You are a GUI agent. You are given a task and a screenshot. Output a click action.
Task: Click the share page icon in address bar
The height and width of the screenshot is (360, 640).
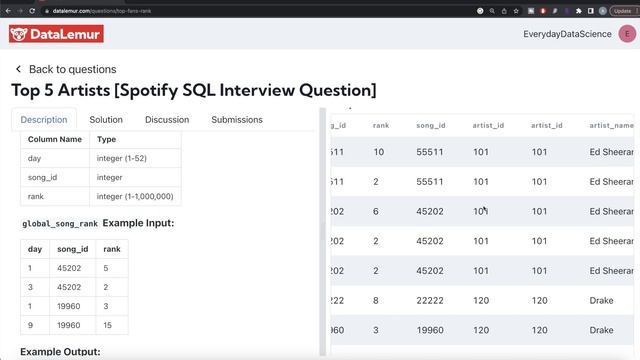click(x=504, y=11)
